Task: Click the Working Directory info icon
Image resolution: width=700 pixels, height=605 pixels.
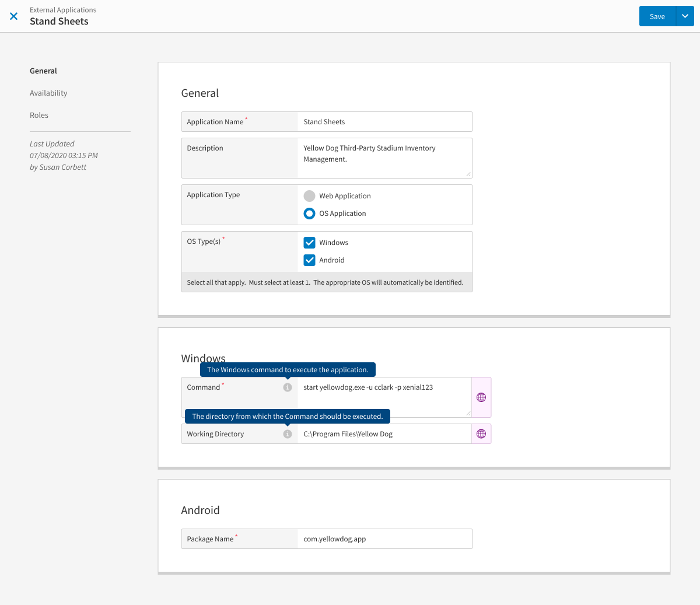Action: tap(287, 433)
